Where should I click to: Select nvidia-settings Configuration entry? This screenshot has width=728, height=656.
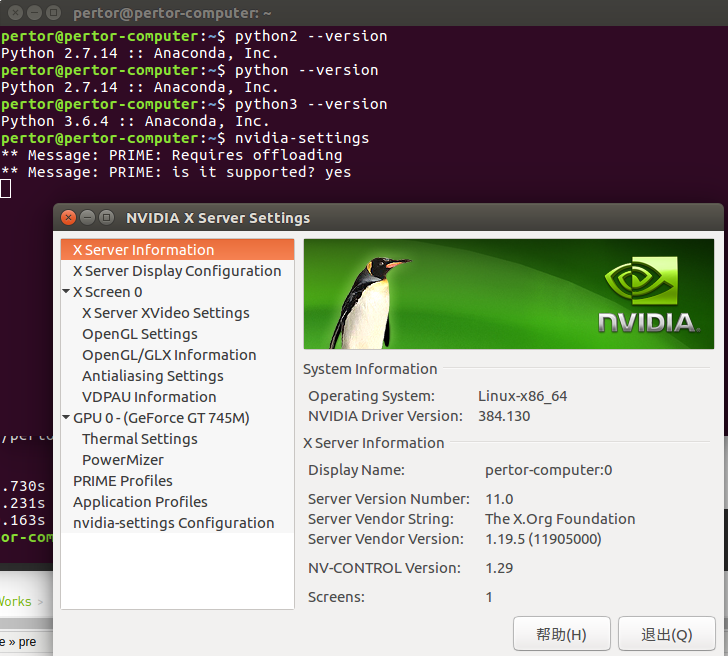point(173,523)
